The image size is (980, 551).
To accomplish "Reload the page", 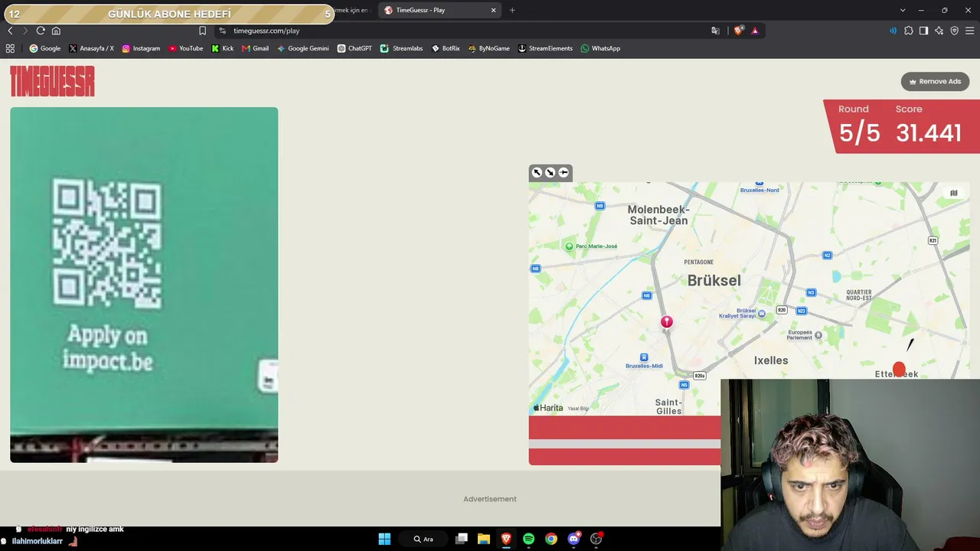I will [41, 31].
